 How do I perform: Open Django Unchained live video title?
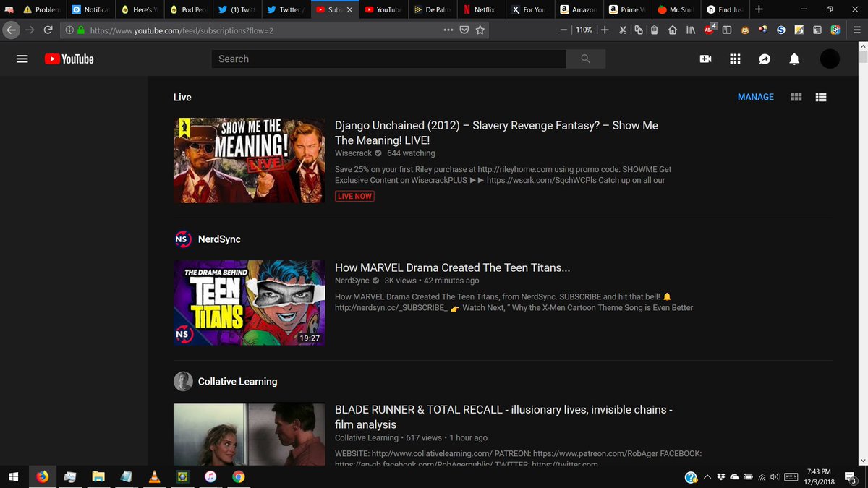pyautogui.click(x=496, y=132)
